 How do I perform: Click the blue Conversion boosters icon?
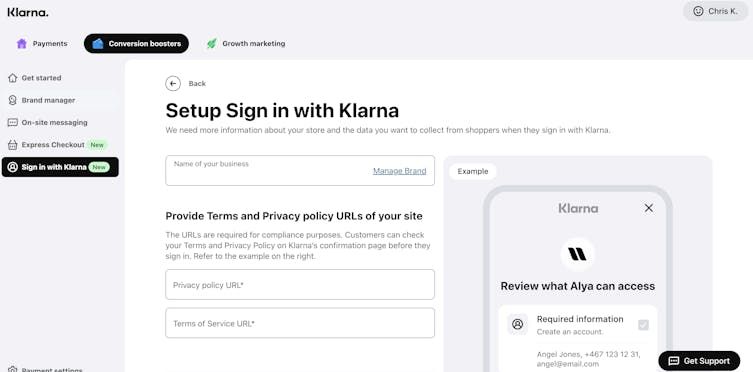pos(98,44)
